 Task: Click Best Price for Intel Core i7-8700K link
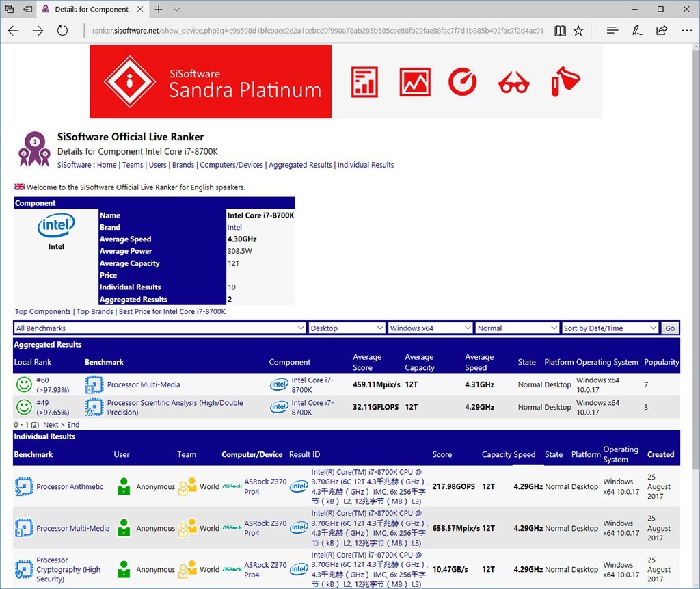click(172, 311)
